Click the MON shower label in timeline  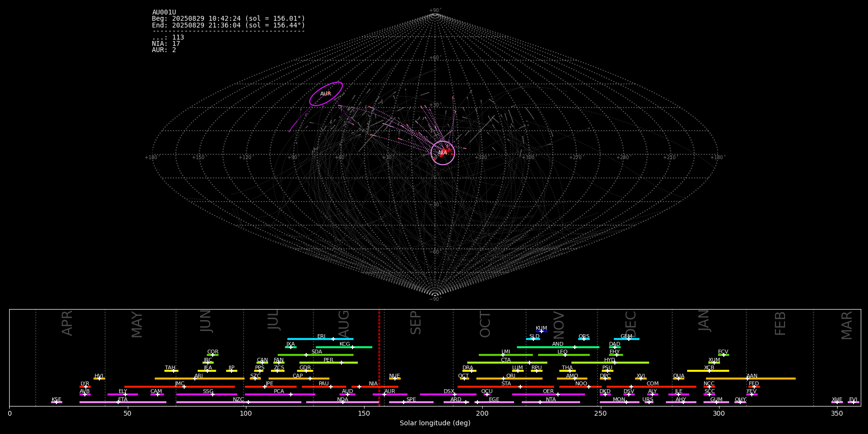click(619, 400)
